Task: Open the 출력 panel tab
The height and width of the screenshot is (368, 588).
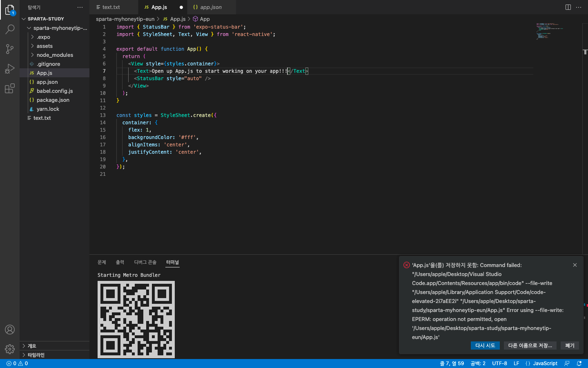Action: [120, 262]
